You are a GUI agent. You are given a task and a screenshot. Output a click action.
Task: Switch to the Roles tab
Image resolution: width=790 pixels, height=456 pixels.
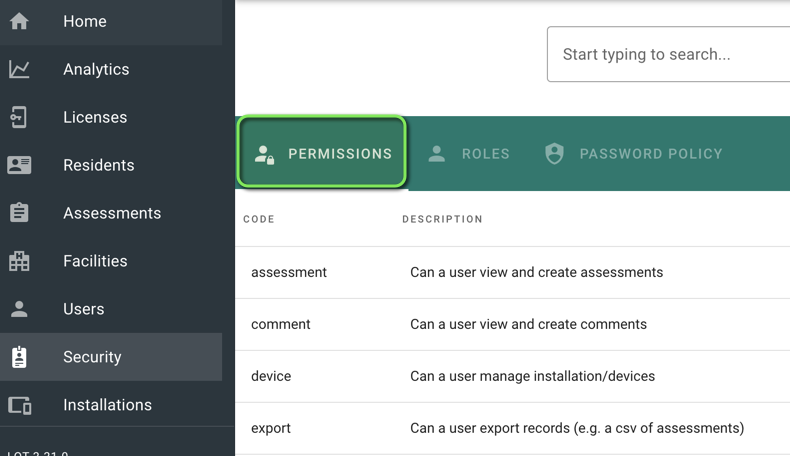point(469,153)
